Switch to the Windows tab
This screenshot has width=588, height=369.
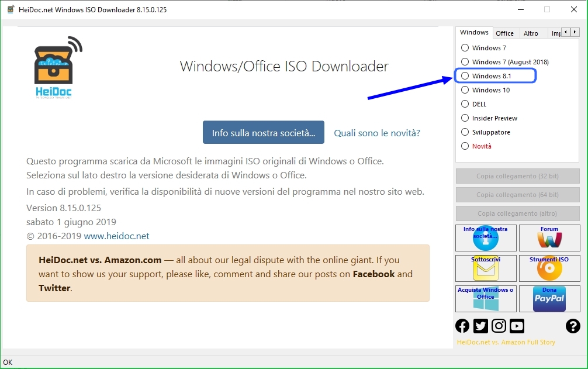pos(474,32)
